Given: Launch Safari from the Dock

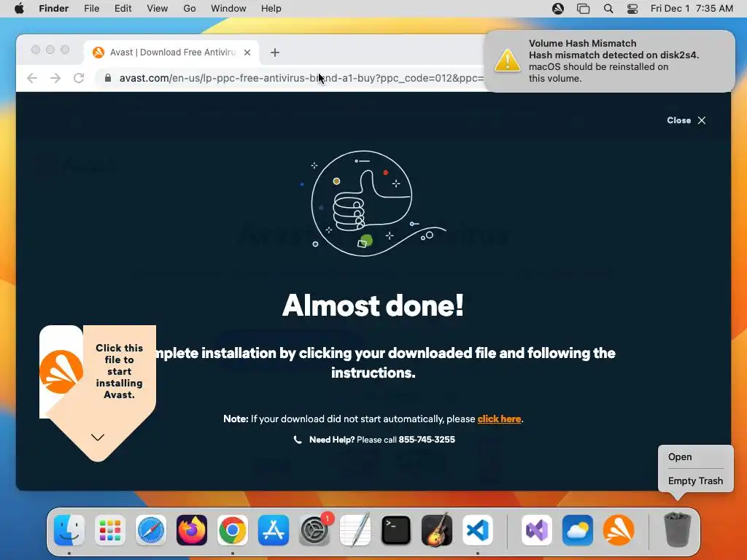Looking at the screenshot, I should 151,530.
